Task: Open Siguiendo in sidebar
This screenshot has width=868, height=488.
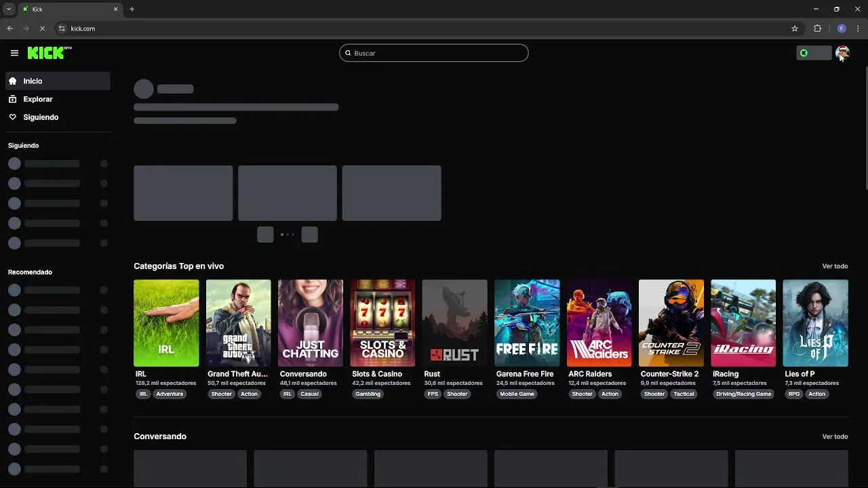Action: tap(58, 117)
